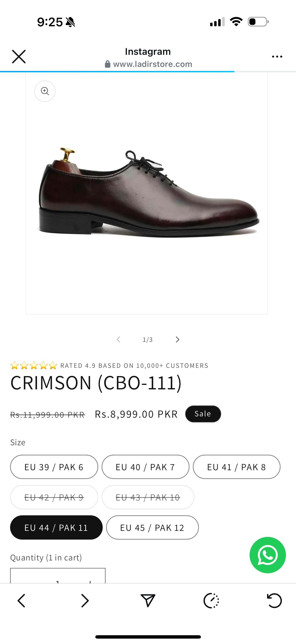Screen dimensions: 296x644
Task: Choose size EU 45 / PAK 12
Action: 152,527
